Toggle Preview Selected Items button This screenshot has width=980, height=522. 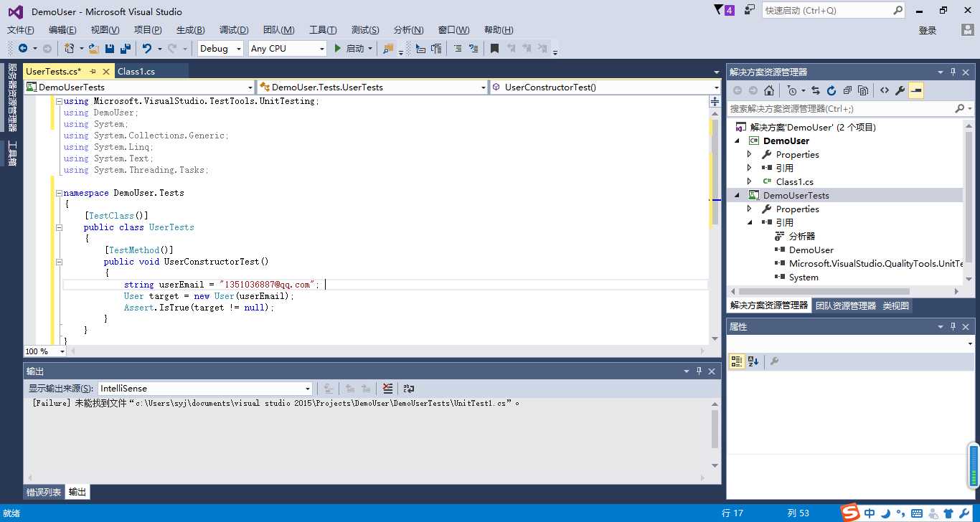[x=916, y=90]
